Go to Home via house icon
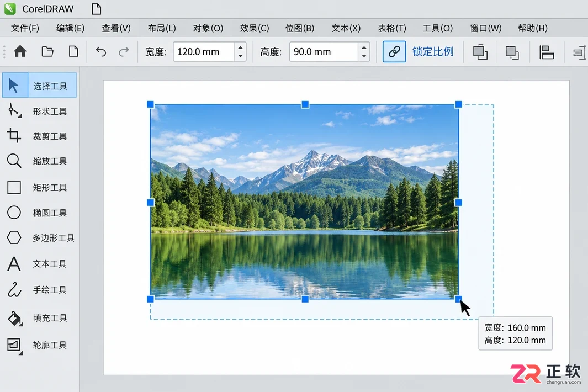This screenshot has width=588, height=392. tap(20, 51)
